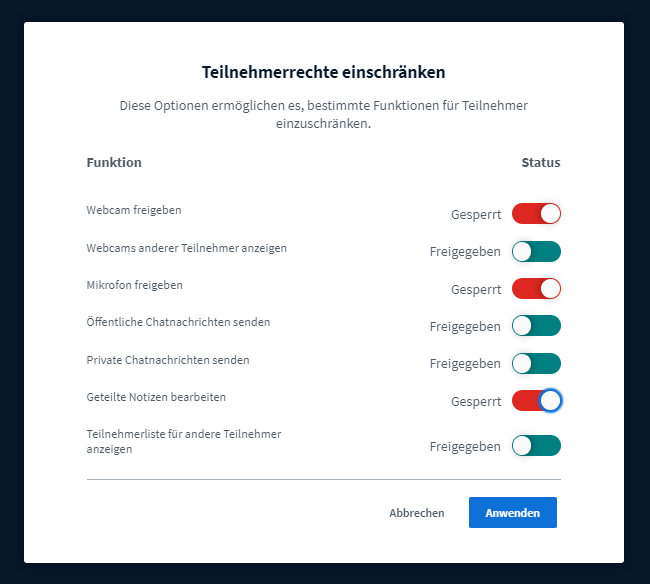Click Freigegeben label beside Teilnehmerliste row
The image size is (650, 584).
click(465, 447)
